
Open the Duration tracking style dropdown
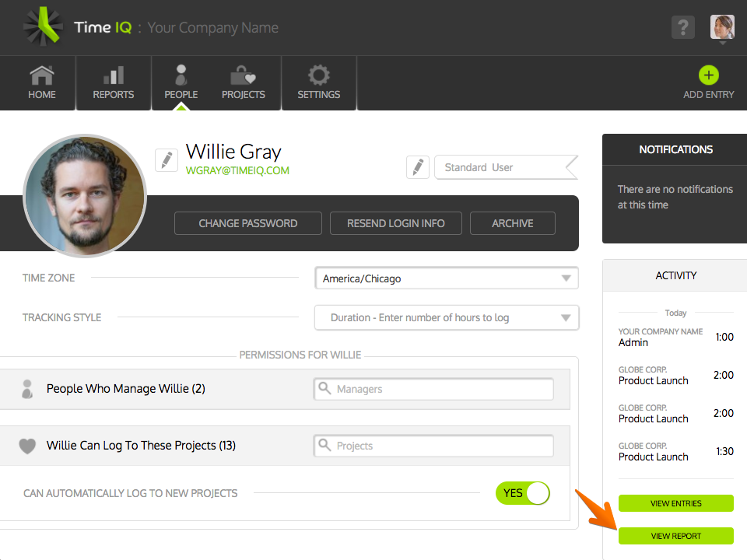coord(447,317)
